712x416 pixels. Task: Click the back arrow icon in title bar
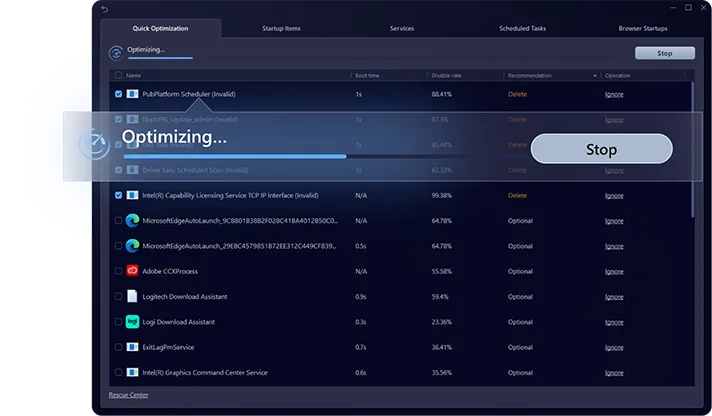(105, 9)
